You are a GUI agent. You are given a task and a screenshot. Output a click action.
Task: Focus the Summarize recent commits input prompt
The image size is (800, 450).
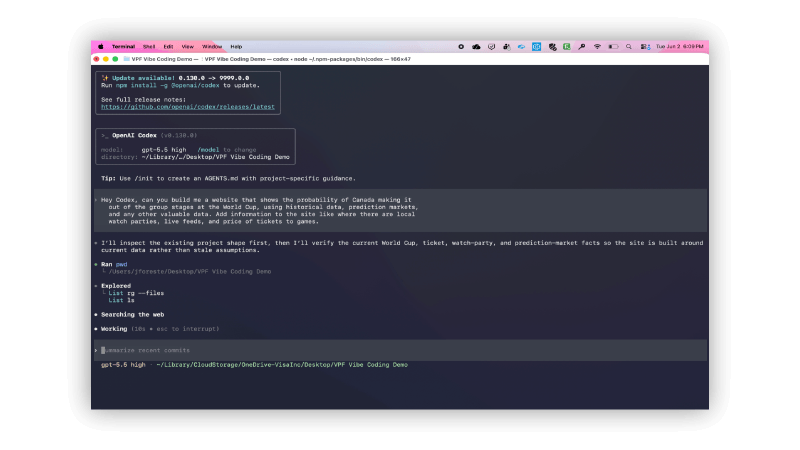(x=401, y=350)
